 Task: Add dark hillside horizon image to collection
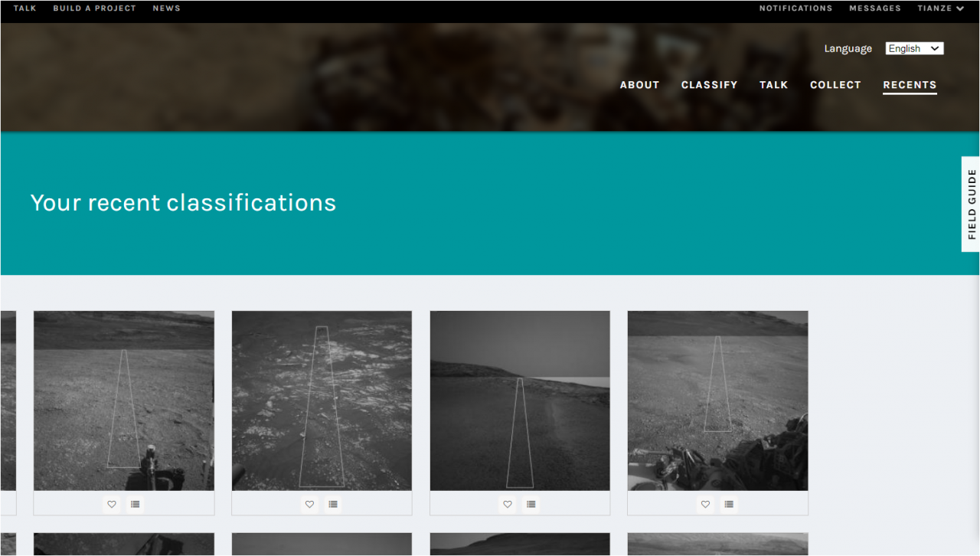(531, 504)
